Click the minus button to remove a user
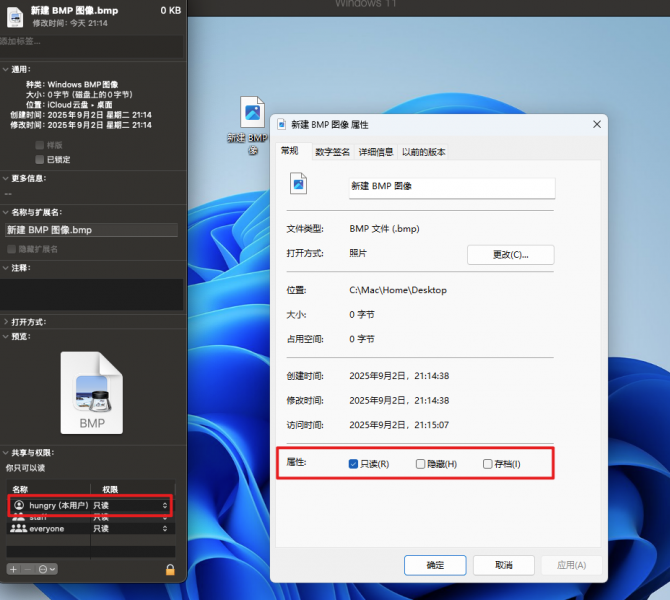This screenshot has width=670, height=600. pyautogui.click(x=28, y=569)
